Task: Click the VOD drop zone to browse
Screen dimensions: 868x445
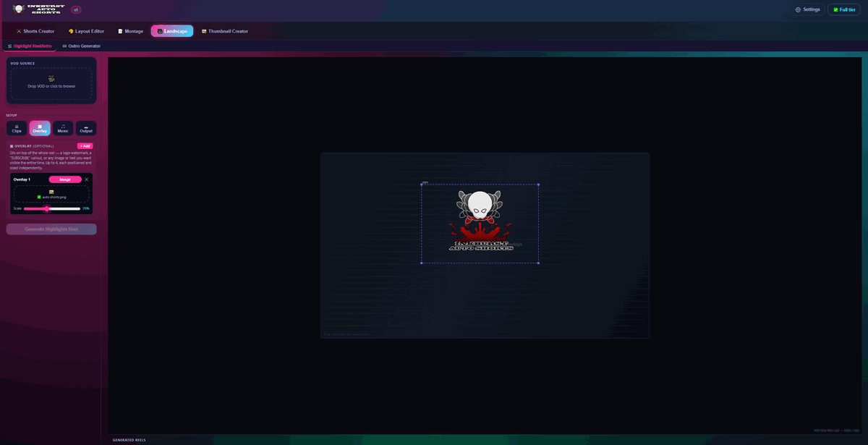Action: pos(51,84)
